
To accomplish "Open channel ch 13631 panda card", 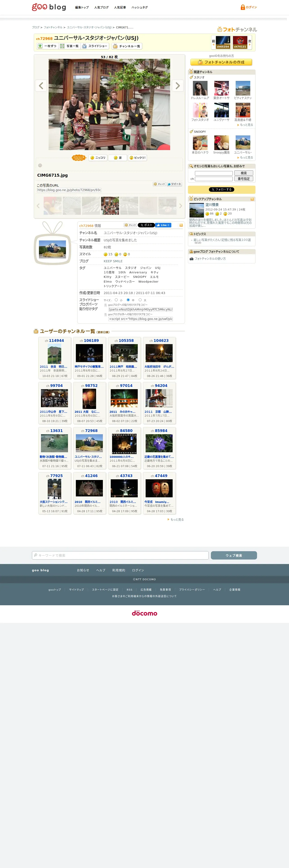I will pyautogui.click(x=54, y=448).
